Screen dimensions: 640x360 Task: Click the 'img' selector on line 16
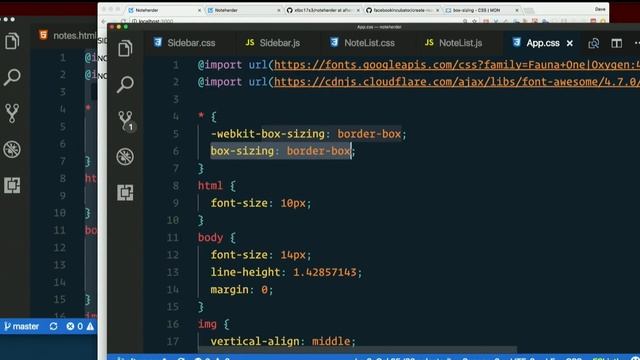[207, 324]
